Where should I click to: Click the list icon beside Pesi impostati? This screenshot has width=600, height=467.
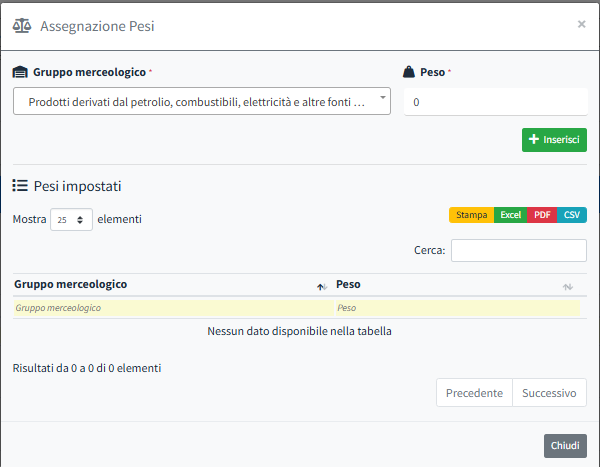[x=20, y=186]
